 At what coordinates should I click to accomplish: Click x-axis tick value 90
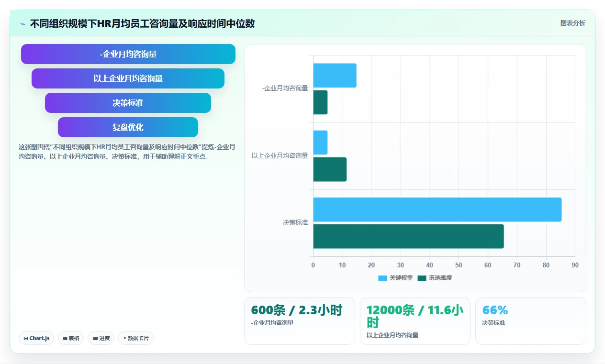pyautogui.click(x=575, y=265)
